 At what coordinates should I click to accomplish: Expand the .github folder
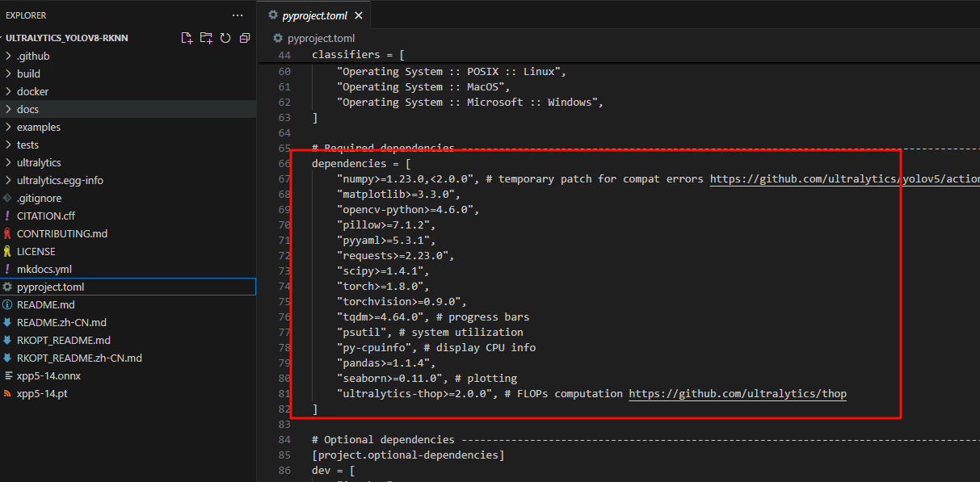[x=128, y=56]
